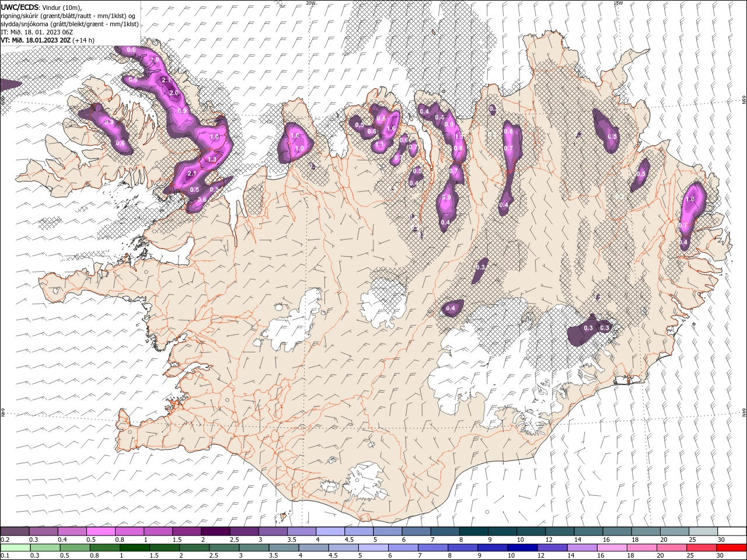Viewport: 747px width, 560px height.
Task: Click the "1.3" snowfall value near Westfjords base
Action: [x=212, y=159]
